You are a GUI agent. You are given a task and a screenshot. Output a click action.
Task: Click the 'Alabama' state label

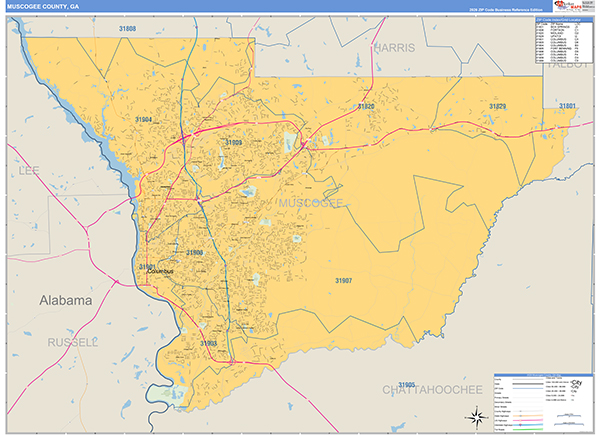coord(65,300)
